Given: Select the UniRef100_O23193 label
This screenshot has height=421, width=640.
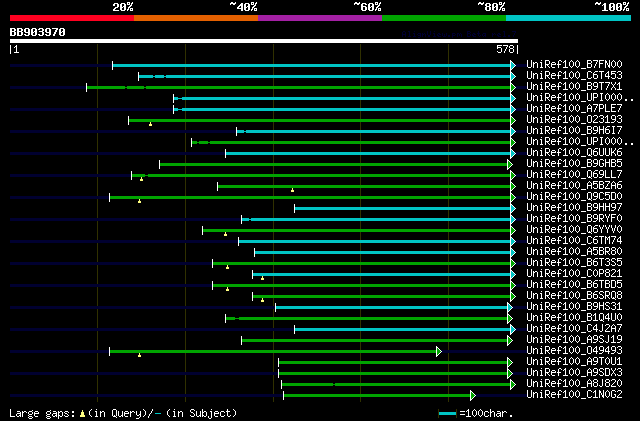Looking at the screenshot, I should [x=574, y=120].
